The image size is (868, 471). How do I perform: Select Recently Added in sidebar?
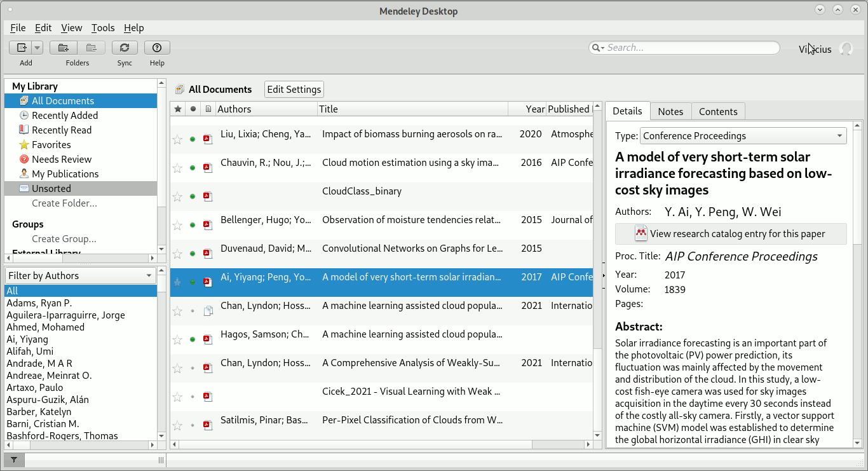point(81,115)
